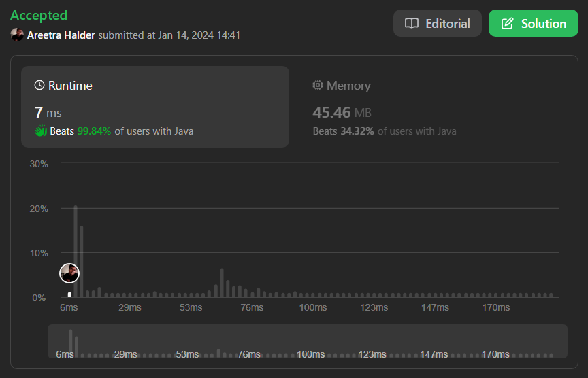Click the green 99.84% beats value
This screenshot has height=378, width=588.
pyautogui.click(x=94, y=131)
